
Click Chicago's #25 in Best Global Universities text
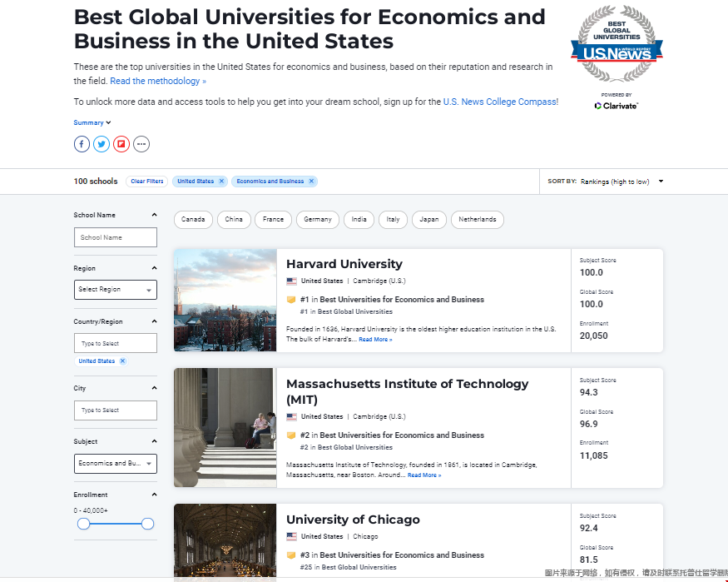(x=349, y=567)
